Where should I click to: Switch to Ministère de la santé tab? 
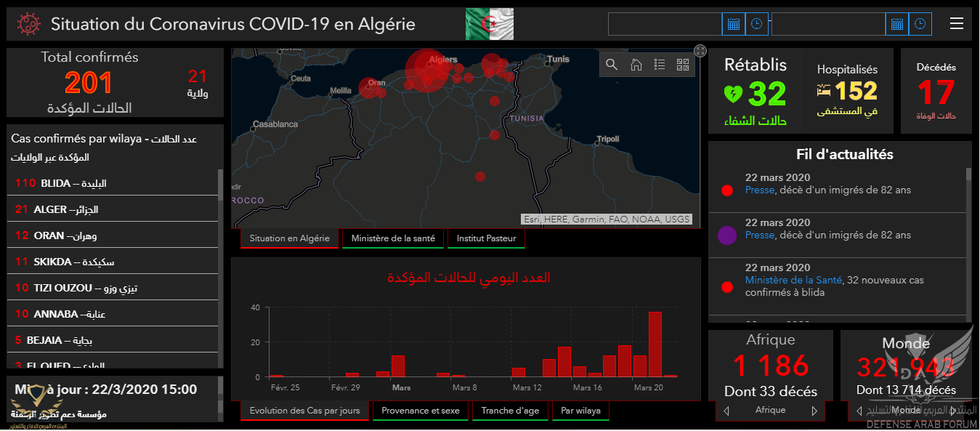pos(393,238)
